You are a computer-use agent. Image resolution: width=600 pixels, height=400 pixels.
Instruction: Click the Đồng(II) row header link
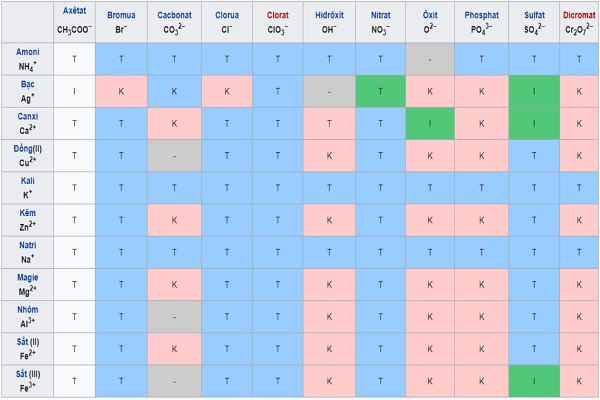pyautogui.click(x=27, y=147)
